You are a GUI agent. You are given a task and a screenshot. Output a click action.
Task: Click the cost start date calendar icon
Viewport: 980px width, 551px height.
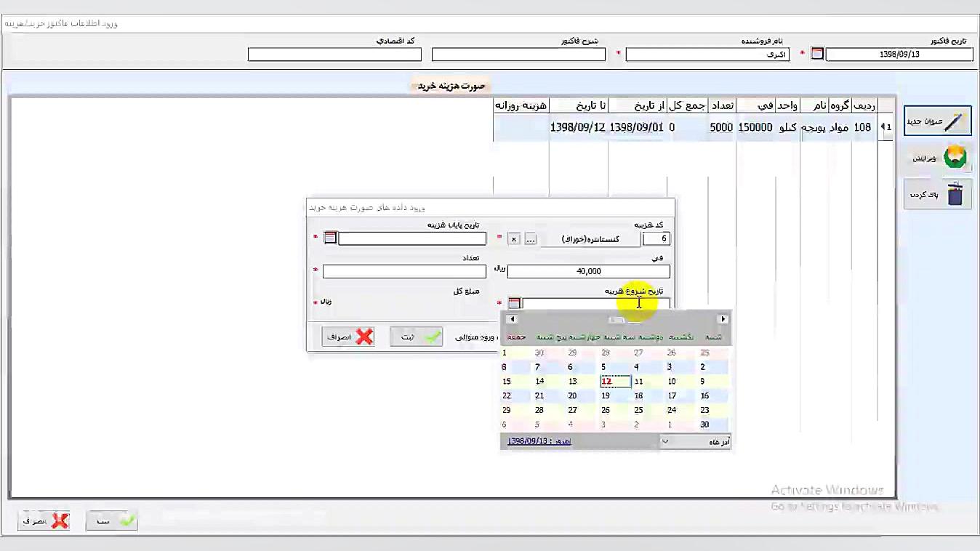point(514,303)
